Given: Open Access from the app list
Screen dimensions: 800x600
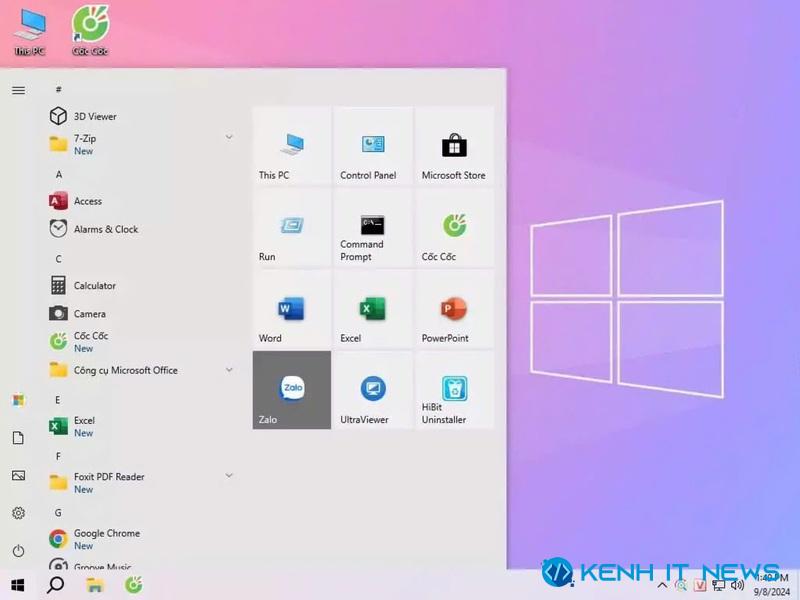Looking at the screenshot, I should (140, 201).
